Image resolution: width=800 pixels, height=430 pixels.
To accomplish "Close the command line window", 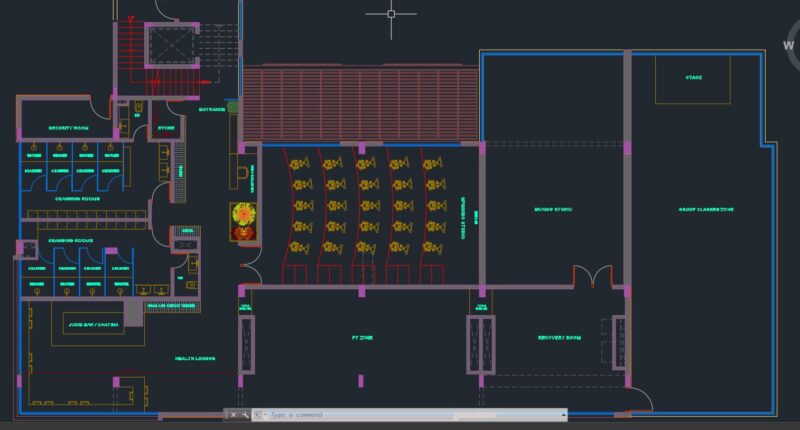I will point(233,415).
